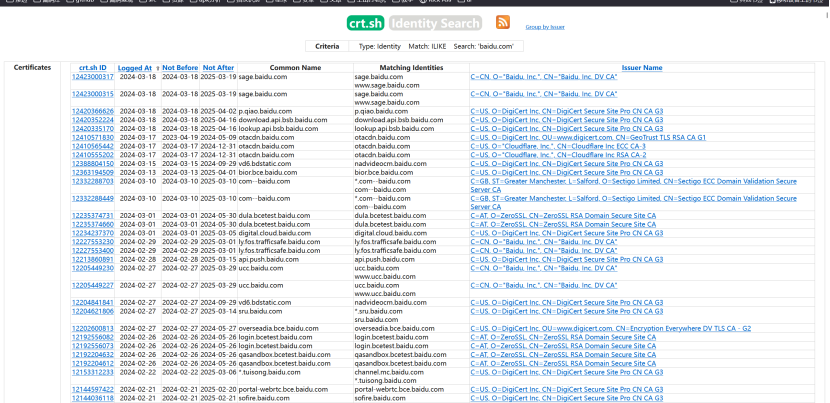The width and height of the screenshot is (830, 403).
Task: Open certificate ID 12144036118
Action: [93, 398]
